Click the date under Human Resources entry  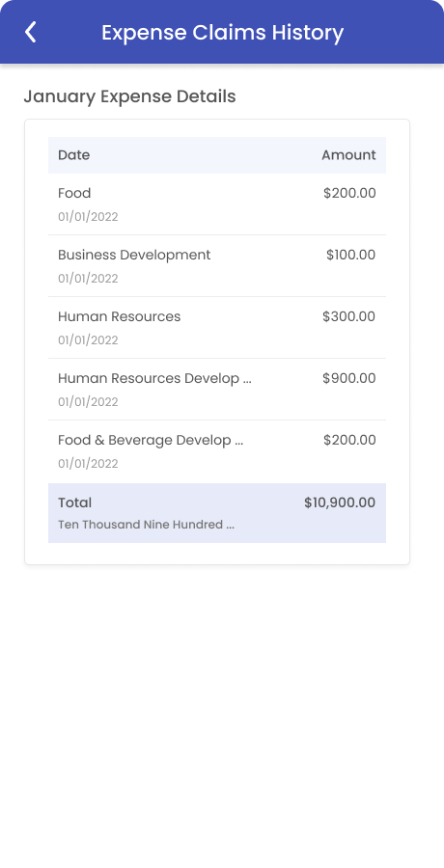pos(88,340)
